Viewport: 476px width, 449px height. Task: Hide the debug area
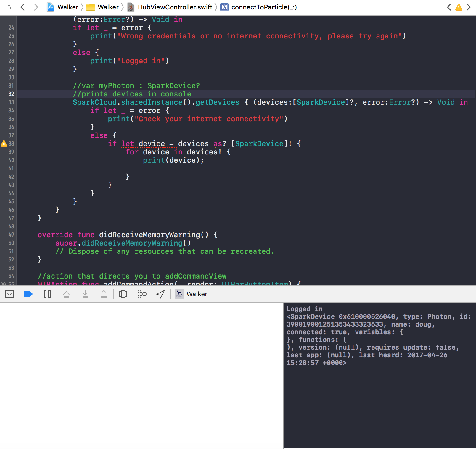click(9, 294)
